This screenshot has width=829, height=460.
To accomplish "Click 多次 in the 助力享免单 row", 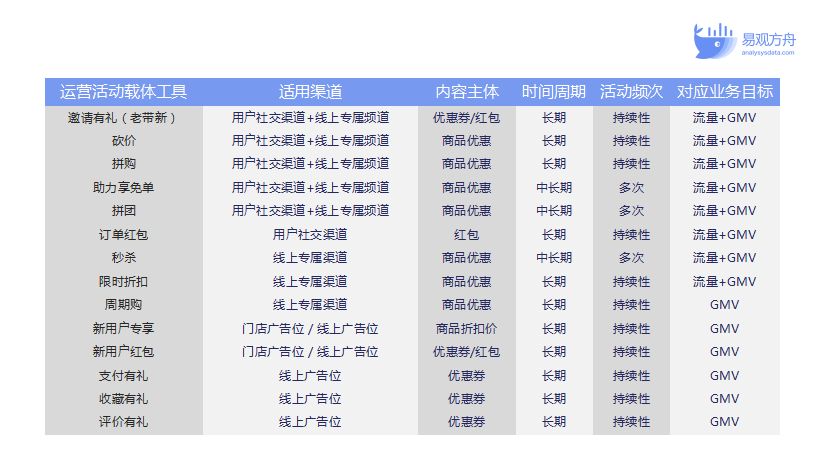I will coord(631,188).
